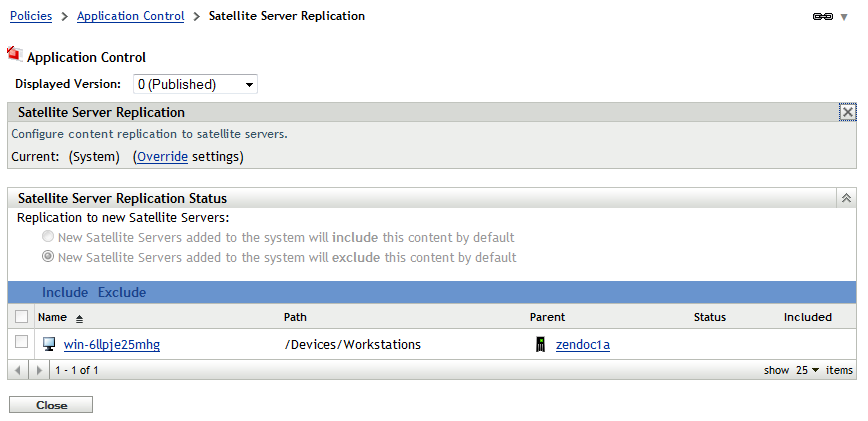Click the server icon beside zendoc1a
The height and width of the screenshot is (421, 868).
[541, 345]
